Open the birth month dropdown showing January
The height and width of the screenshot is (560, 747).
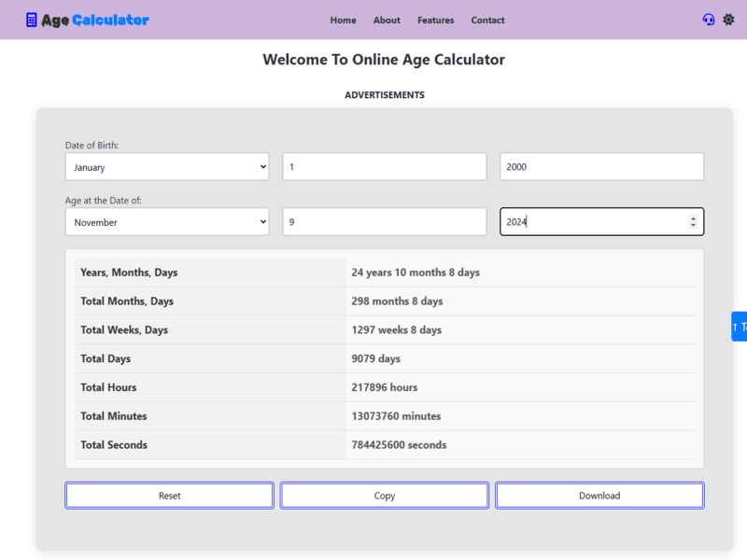coord(167,167)
